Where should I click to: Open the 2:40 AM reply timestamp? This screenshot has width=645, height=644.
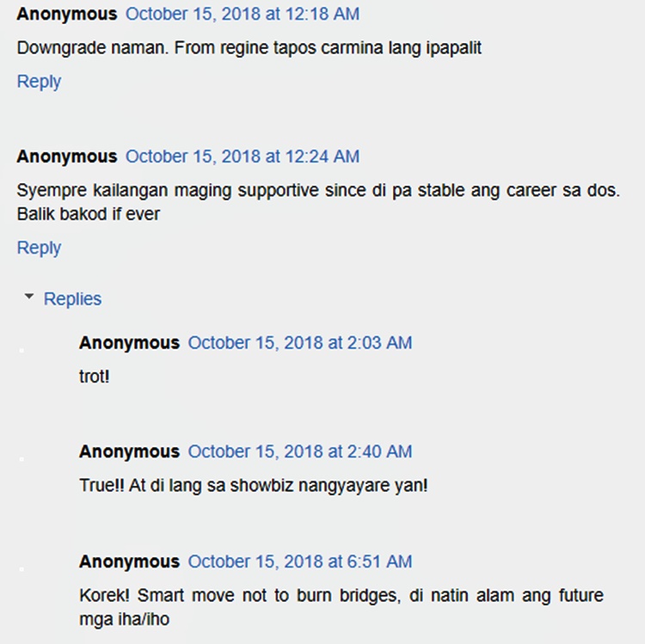(300, 451)
